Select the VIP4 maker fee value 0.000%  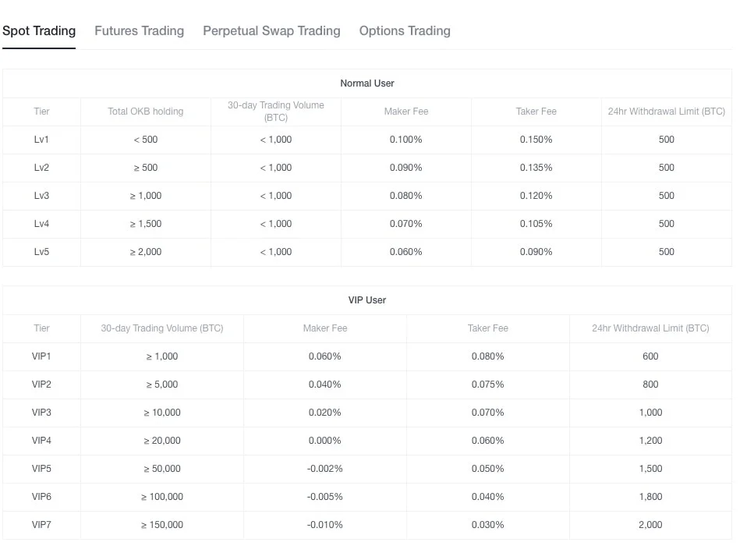pyautogui.click(x=325, y=441)
